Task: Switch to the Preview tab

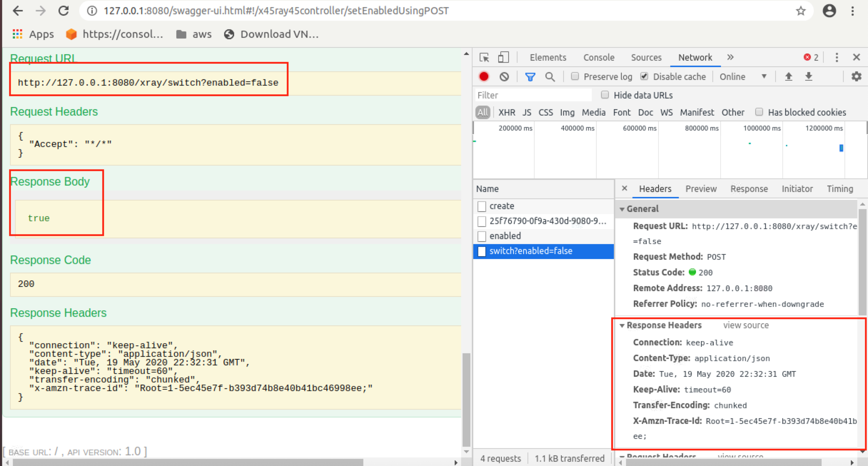Action: [700, 189]
